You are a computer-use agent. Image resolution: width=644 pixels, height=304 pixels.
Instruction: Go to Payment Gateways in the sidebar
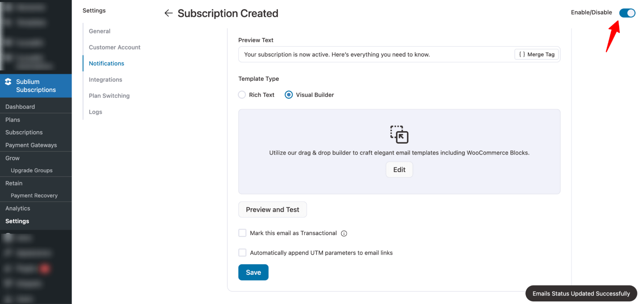pos(31,145)
